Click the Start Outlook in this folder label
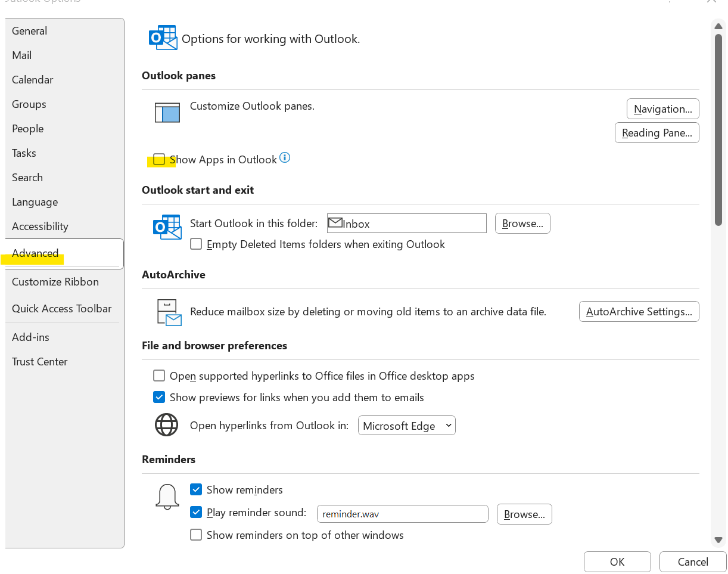 click(x=254, y=224)
